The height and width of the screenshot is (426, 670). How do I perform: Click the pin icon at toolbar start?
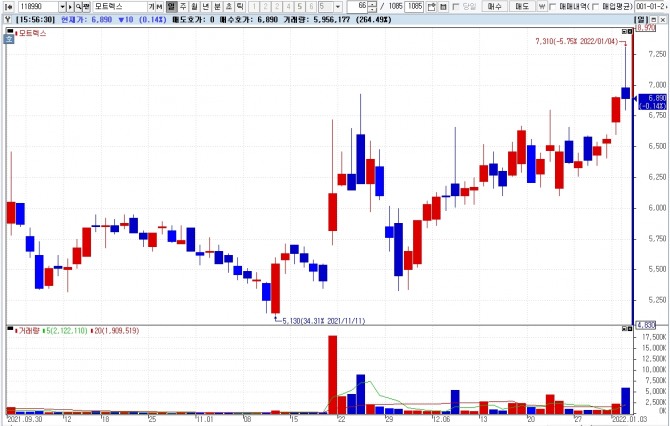click(x=9, y=7)
